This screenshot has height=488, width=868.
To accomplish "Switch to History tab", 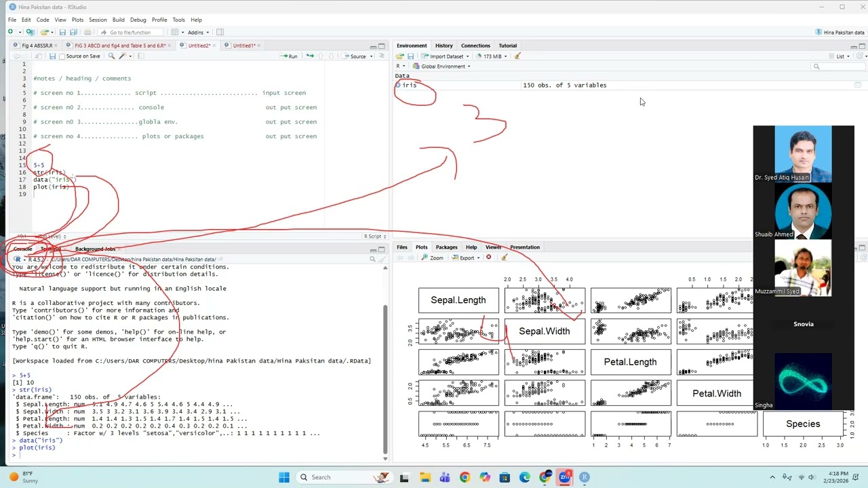I will [x=444, y=45].
